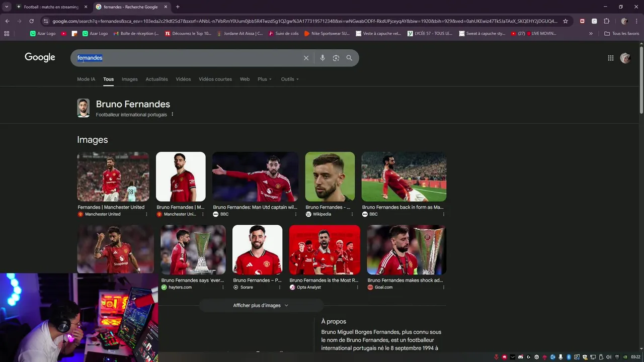Open options for Wikipedia image result
Screen dimensions: 644x362
(352, 214)
